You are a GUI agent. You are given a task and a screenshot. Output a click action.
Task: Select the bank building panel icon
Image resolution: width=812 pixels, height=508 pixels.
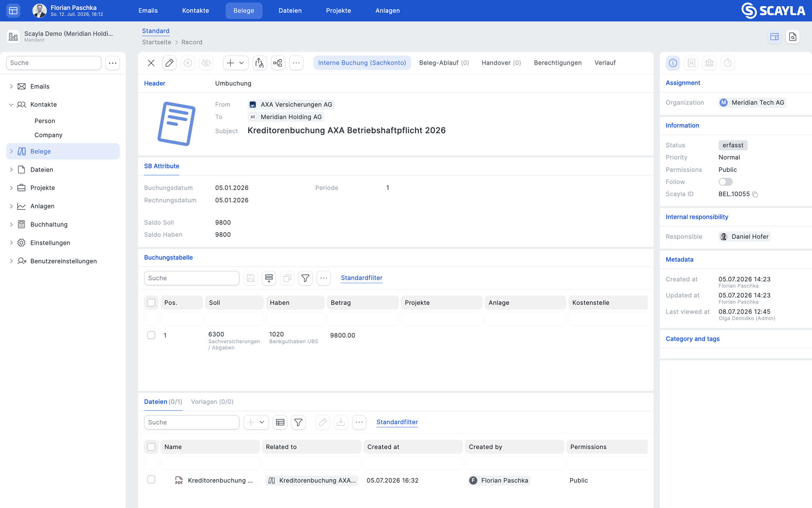709,63
